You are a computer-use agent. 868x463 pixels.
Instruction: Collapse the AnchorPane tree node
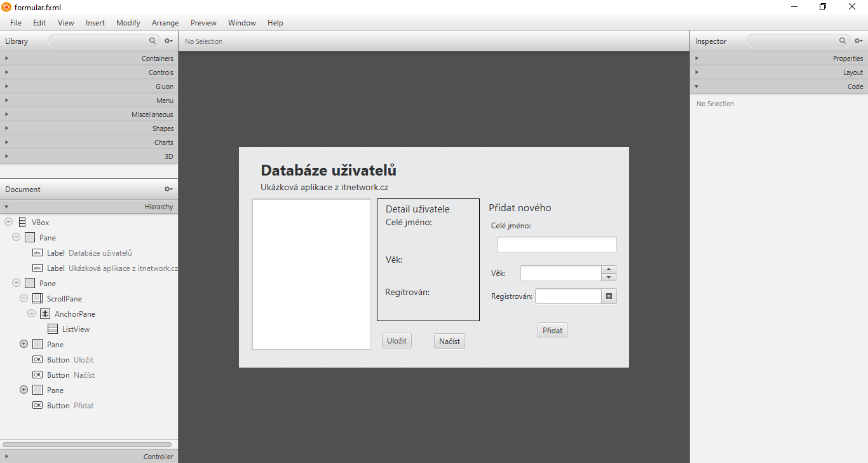(31, 314)
